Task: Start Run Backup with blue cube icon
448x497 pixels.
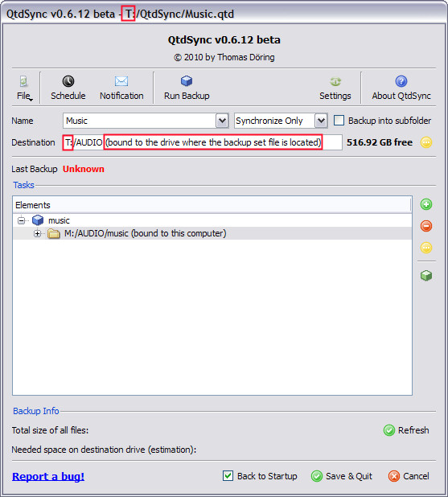Action: [x=187, y=81]
